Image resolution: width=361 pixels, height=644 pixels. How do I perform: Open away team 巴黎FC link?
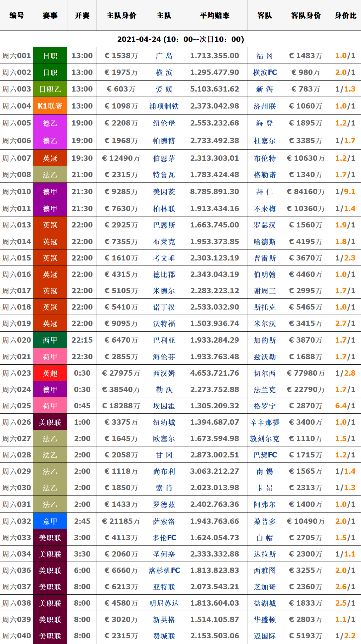(264, 455)
